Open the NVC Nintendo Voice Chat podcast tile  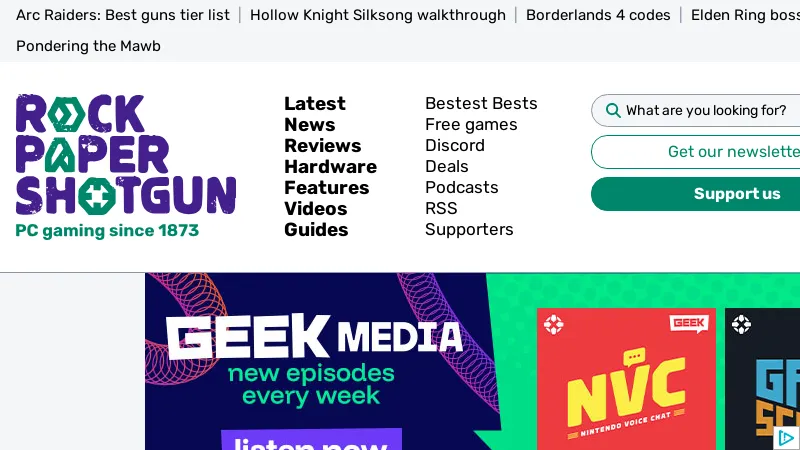coord(626,379)
